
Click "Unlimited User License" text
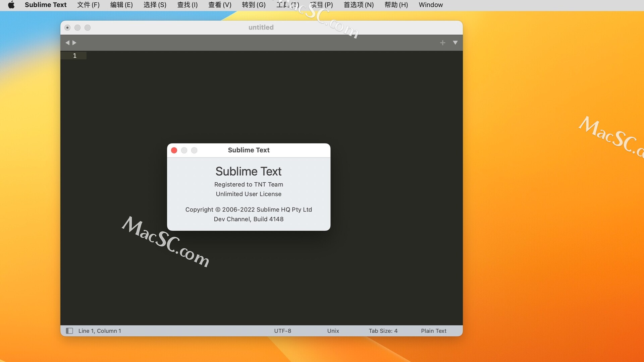click(x=249, y=194)
